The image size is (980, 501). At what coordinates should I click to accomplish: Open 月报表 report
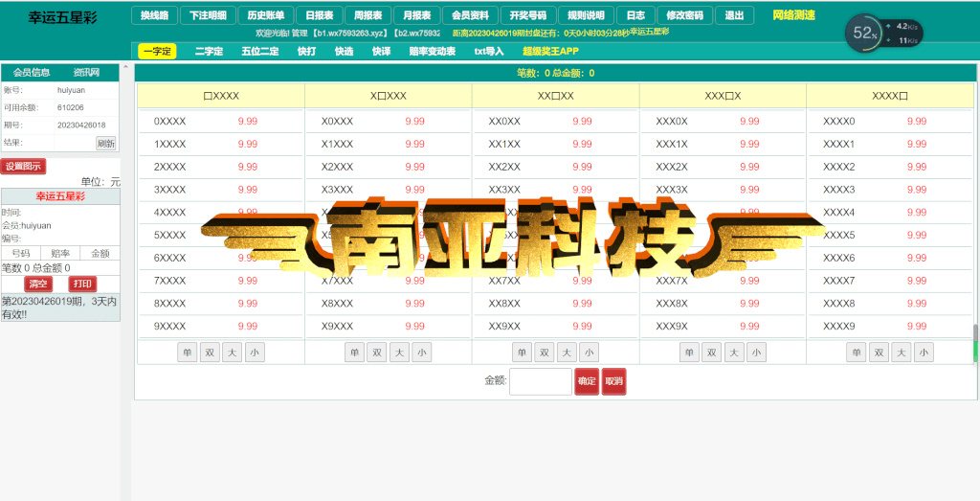point(417,15)
